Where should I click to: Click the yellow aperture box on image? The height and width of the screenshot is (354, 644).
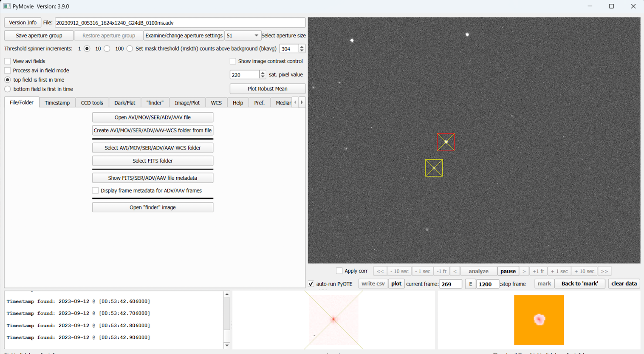(x=434, y=168)
